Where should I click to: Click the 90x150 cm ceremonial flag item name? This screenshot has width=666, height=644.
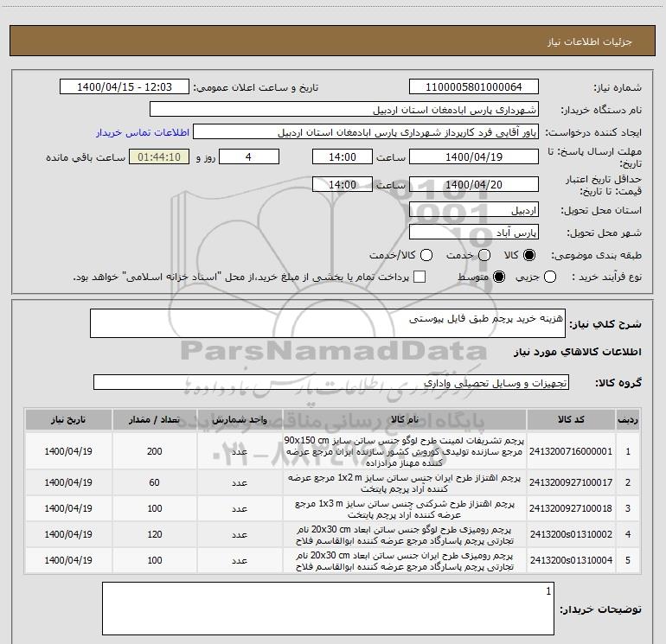(405, 451)
